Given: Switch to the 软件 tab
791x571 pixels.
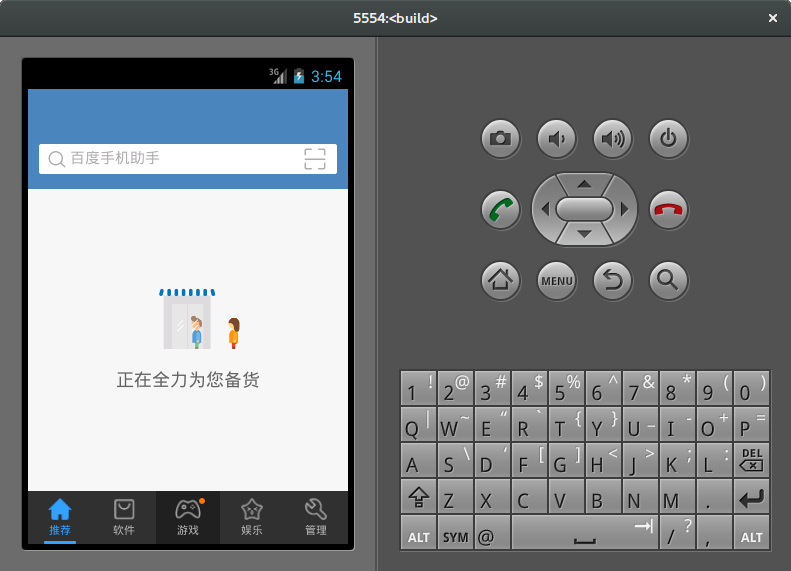Looking at the screenshot, I should 124,518.
